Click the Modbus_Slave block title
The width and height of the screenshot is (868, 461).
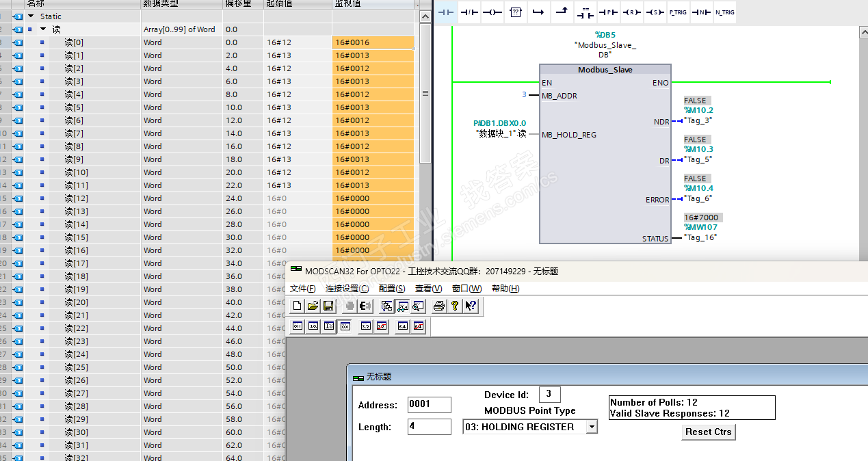(605, 70)
